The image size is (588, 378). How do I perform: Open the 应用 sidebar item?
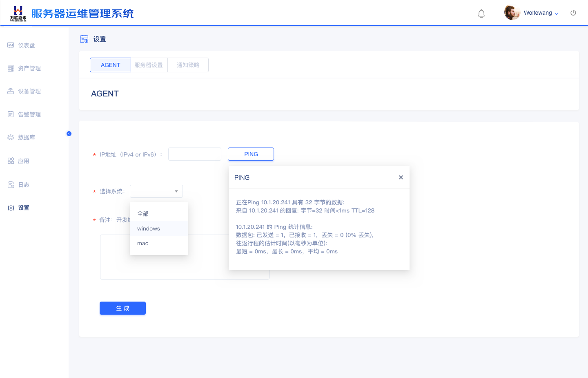coord(23,161)
